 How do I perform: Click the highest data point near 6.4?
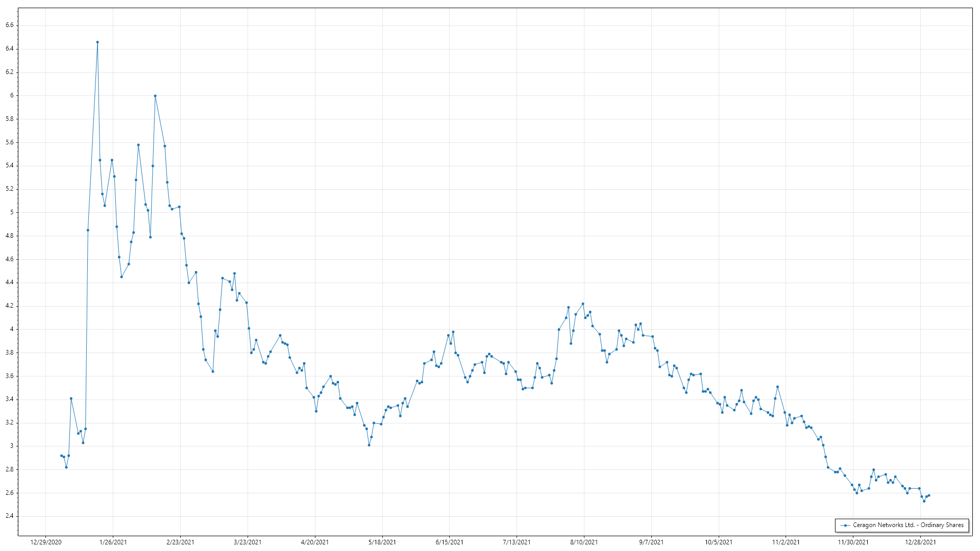(97, 42)
